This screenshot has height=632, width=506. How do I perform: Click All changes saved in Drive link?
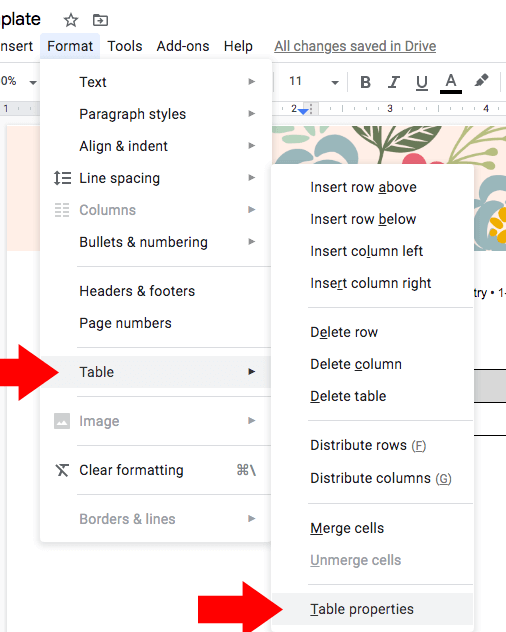355,46
